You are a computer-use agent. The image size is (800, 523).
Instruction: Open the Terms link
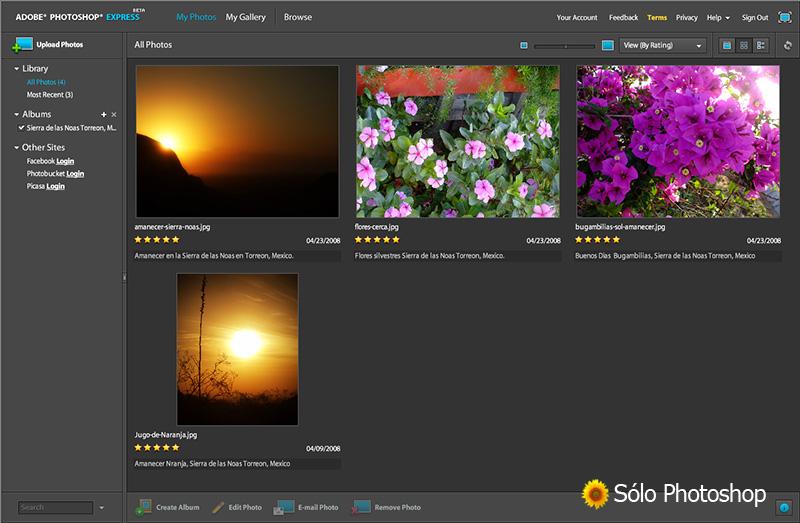click(657, 17)
